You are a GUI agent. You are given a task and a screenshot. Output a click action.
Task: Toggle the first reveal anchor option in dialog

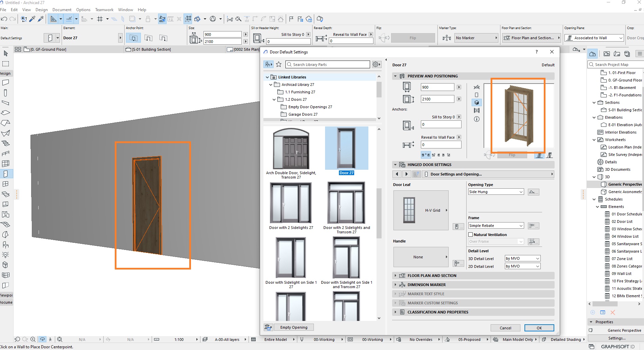tap(425, 155)
